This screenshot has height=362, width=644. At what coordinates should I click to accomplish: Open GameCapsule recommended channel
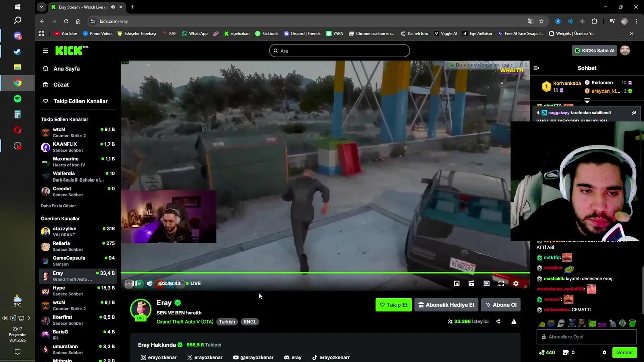tap(78, 261)
